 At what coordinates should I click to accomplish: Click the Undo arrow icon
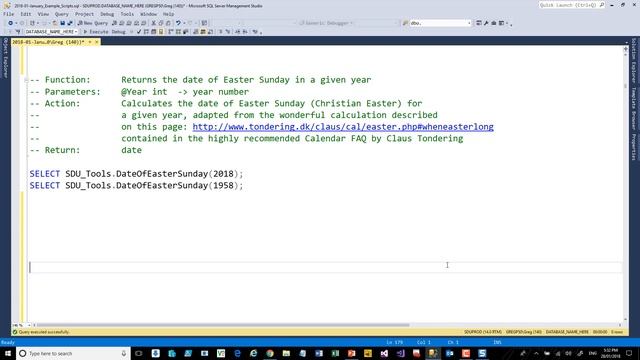click(x=178, y=23)
